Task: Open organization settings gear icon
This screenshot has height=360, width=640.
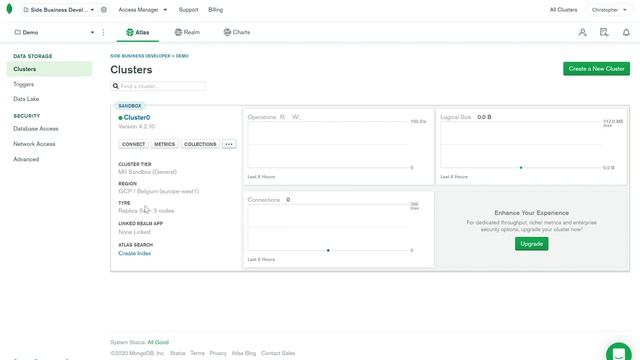Action: coord(104,10)
